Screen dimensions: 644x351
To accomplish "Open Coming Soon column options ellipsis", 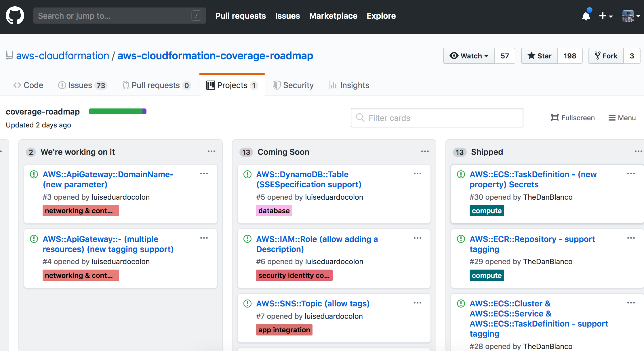I will 425,152.
